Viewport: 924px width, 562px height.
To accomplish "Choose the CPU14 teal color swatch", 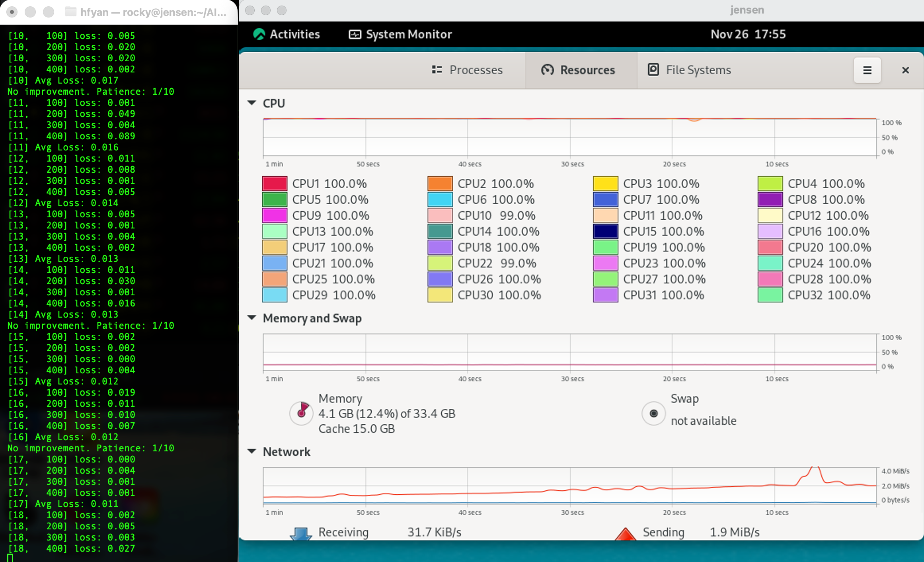I will (440, 231).
